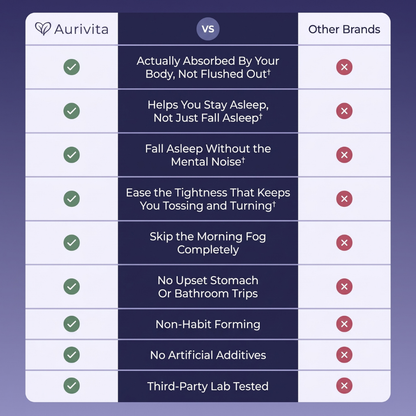Click the round VS badge
416x416 pixels.
[208, 29]
